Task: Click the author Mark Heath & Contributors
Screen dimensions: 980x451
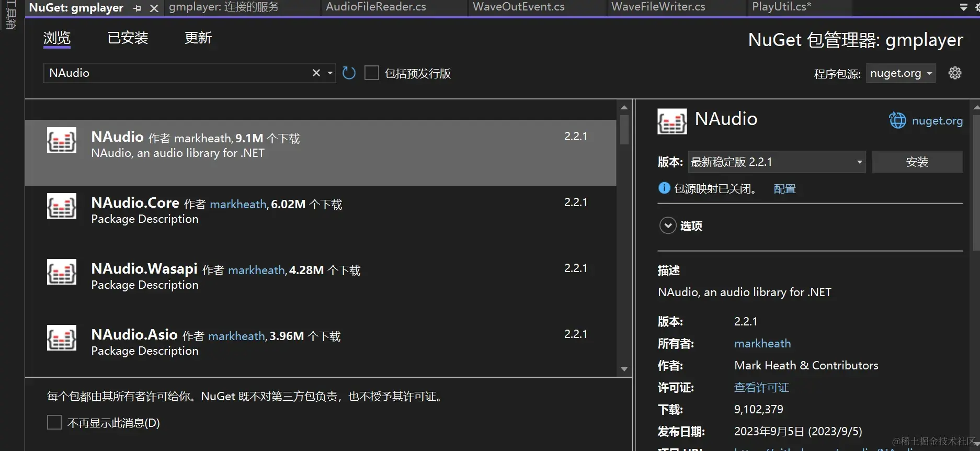Action: coord(806,365)
